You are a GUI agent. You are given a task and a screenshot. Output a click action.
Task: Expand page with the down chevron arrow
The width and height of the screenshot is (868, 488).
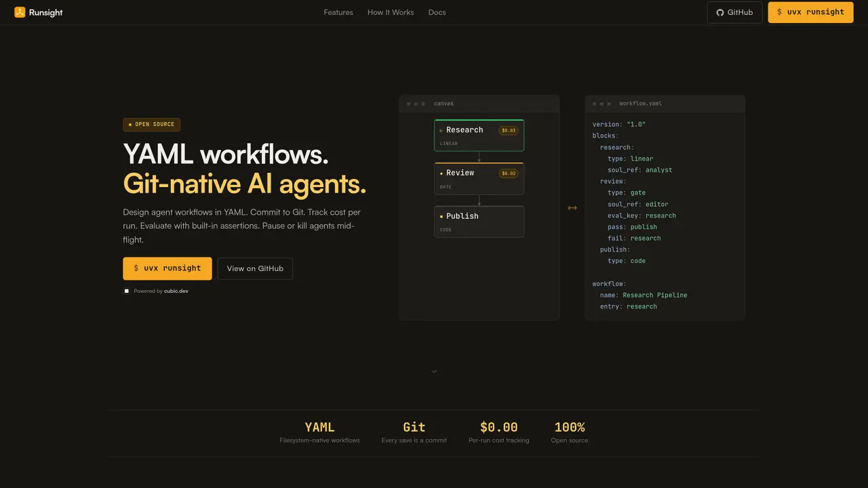click(434, 371)
